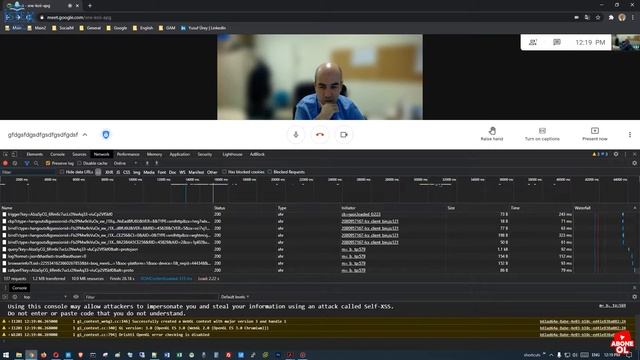Image resolution: width=640 pixels, height=360 pixels.
Task: Mute the microphone in the Meet call
Action: click(296, 135)
